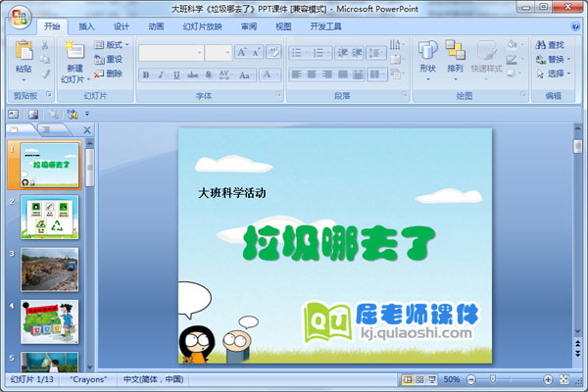Click the zoom slider handle
The width and height of the screenshot is (588, 392).
[493, 379]
